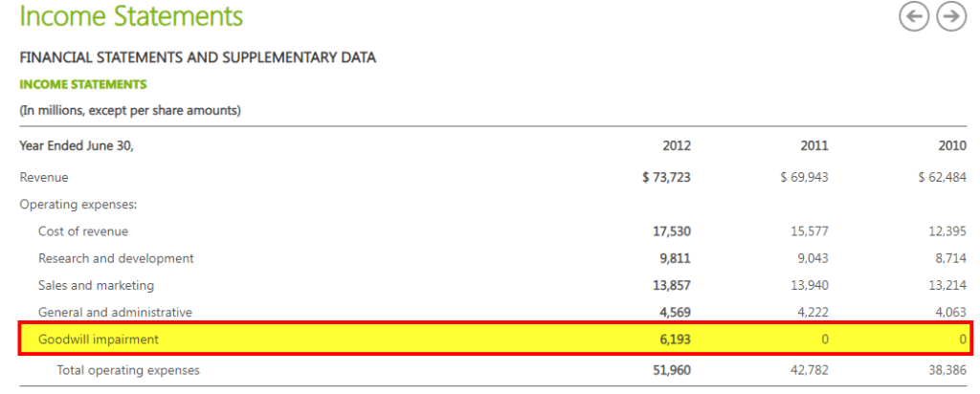Select the 2011 revenue value $69,943
Image resolution: width=980 pixels, height=394 pixels.
[x=804, y=177]
